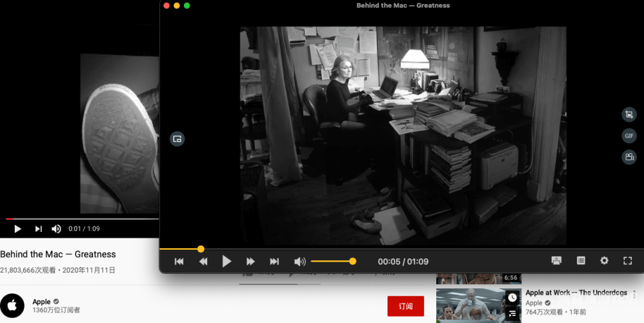Play the video in the yellow player
Viewport: 644px width, 323px height.
pyautogui.click(x=226, y=262)
